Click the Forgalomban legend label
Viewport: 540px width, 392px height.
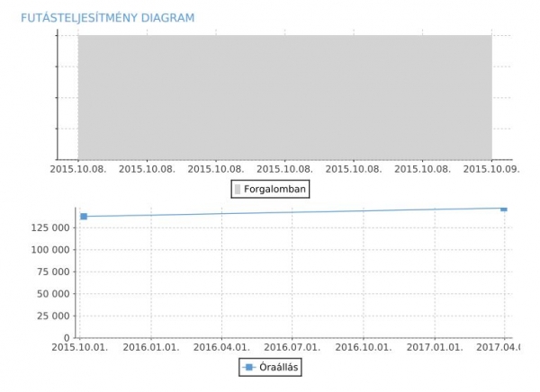pos(275,189)
